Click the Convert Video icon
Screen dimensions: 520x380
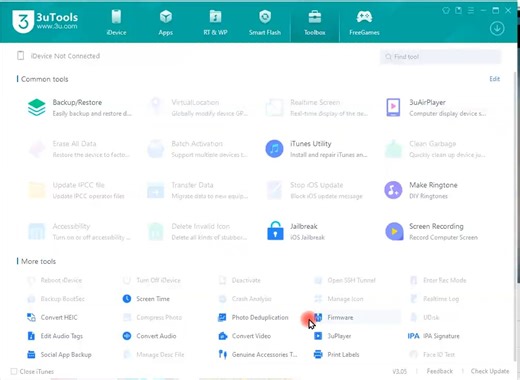click(223, 336)
